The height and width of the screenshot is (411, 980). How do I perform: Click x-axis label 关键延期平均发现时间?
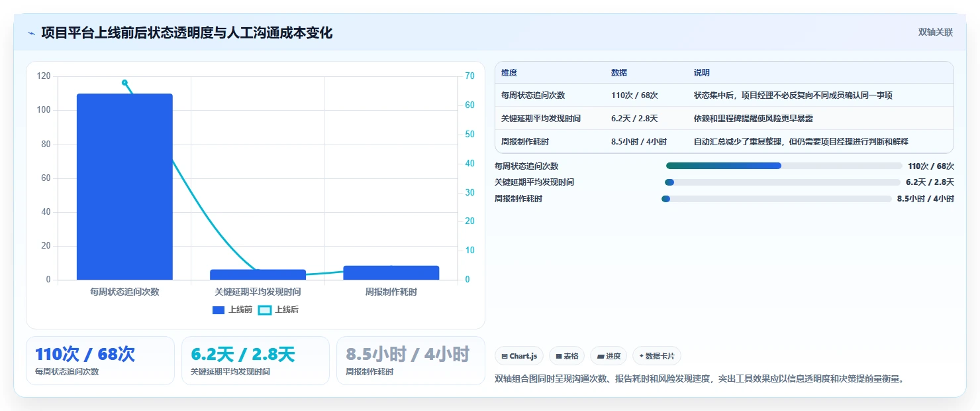coord(258,292)
